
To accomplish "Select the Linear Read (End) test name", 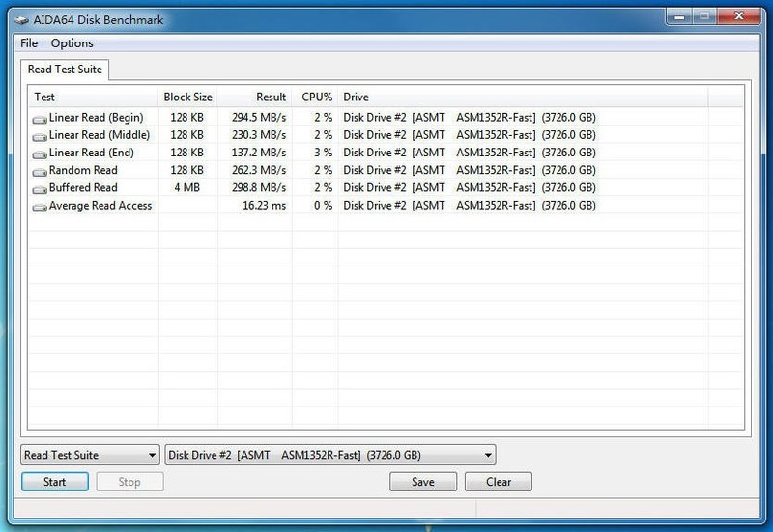I will coord(91,153).
